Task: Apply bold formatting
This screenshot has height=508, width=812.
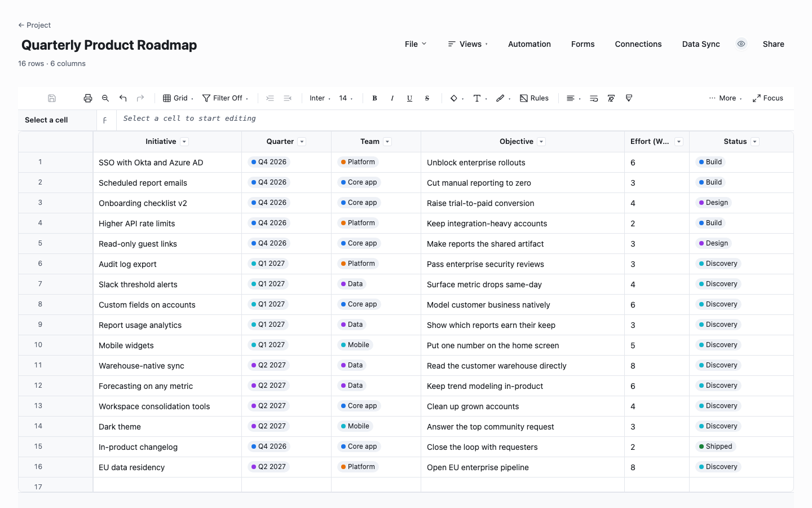Action: (374, 98)
